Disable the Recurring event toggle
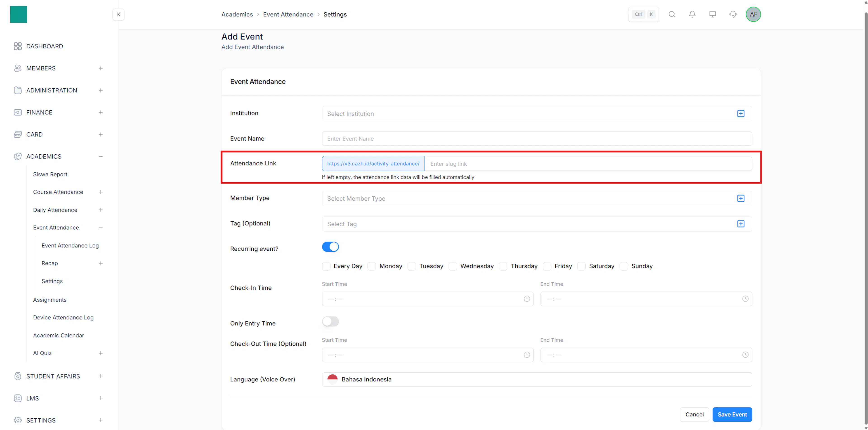The image size is (868, 430). pos(330,247)
